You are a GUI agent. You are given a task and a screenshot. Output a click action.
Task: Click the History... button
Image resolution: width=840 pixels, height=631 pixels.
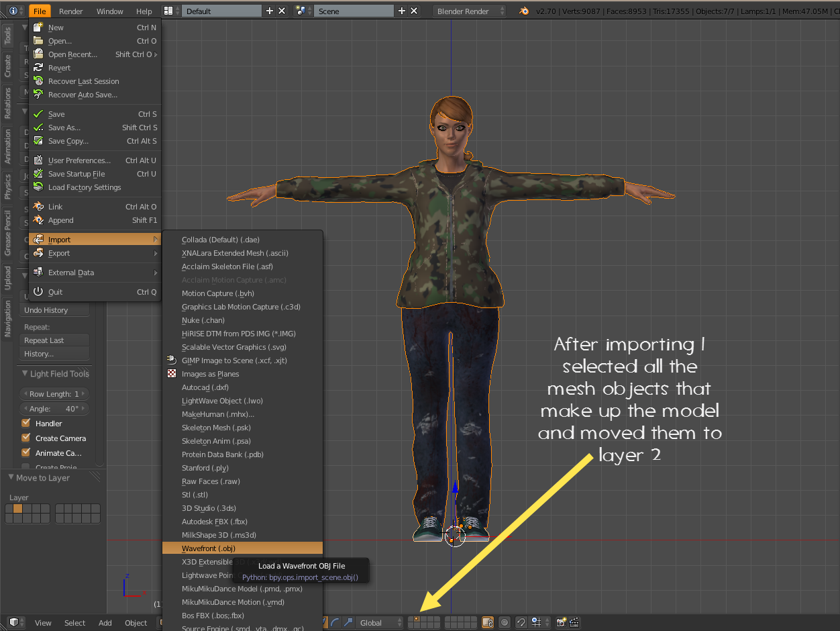pyautogui.click(x=54, y=354)
